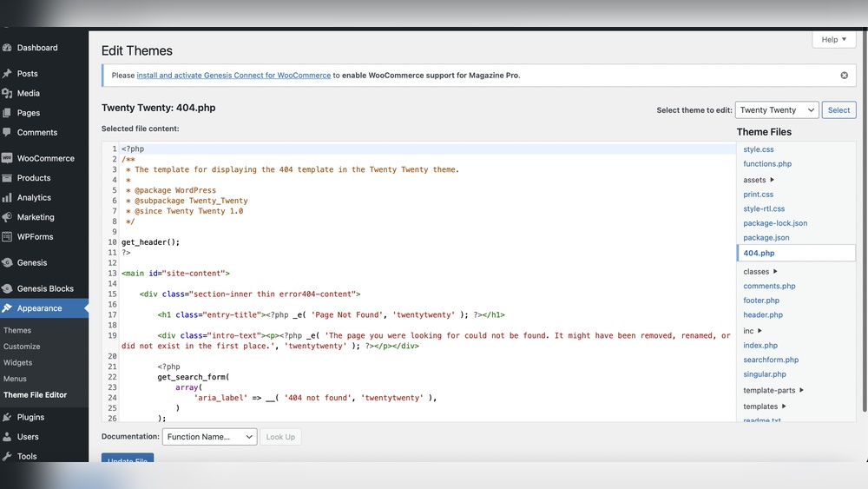
Task: Select Theme File Editor submenu item
Action: click(x=35, y=395)
